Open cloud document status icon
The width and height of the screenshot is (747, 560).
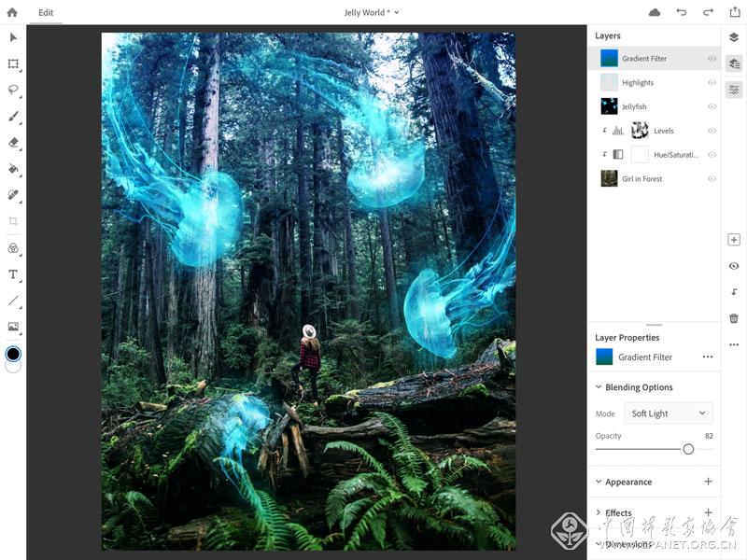[x=655, y=12]
